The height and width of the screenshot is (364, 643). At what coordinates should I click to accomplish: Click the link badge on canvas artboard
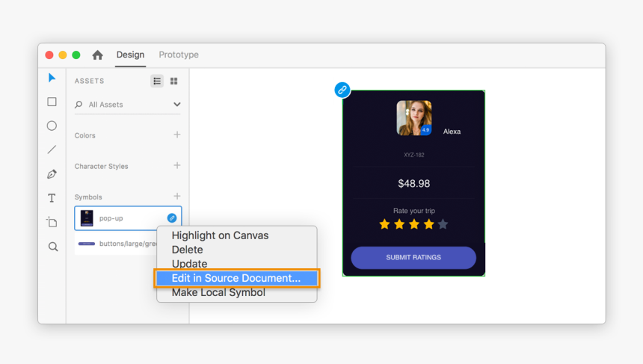pos(342,90)
